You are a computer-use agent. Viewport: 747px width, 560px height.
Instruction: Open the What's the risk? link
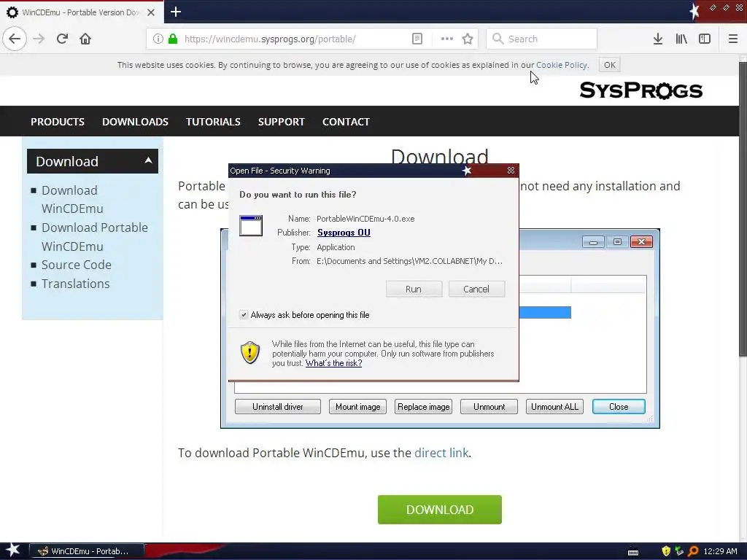click(x=333, y=363)
